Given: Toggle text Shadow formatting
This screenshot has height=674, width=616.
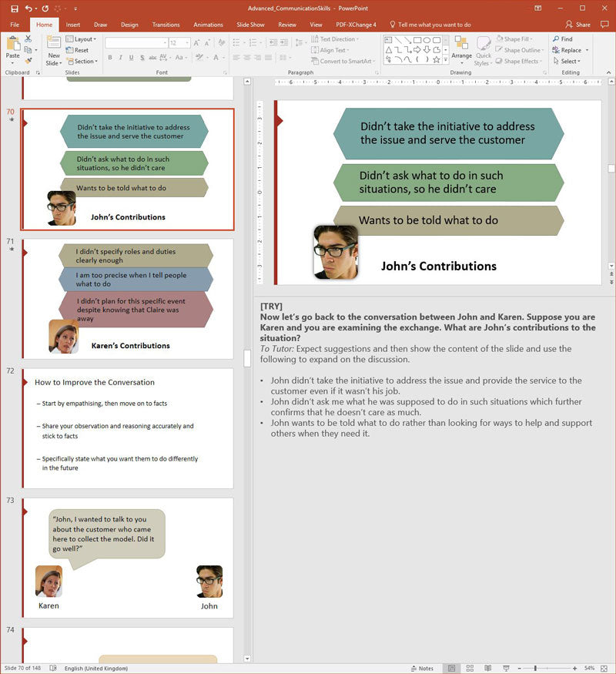Looking at the screenshot, I should point(142,57).
